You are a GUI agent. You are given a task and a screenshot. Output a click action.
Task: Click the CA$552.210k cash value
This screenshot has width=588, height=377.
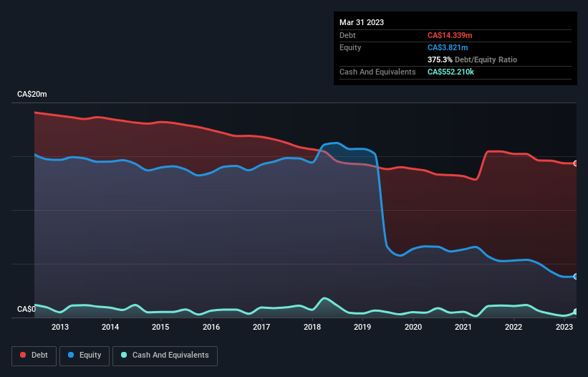(x=450, y=72)
